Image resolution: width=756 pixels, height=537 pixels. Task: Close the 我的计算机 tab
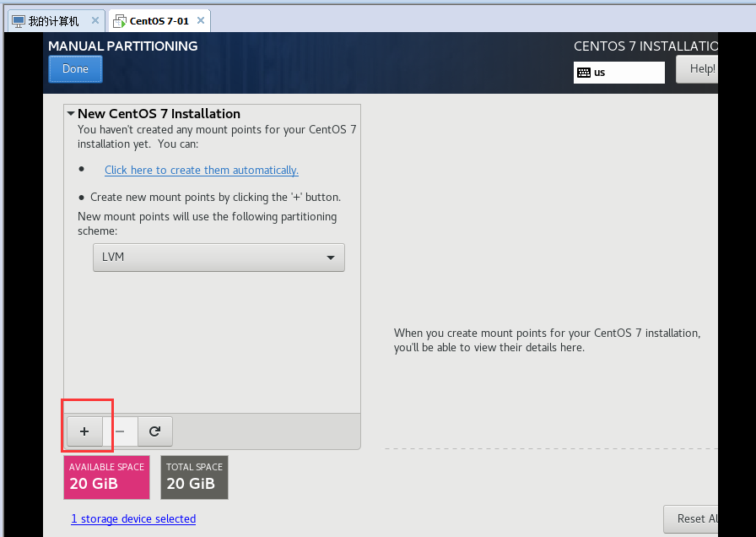(x=95, y=20)
